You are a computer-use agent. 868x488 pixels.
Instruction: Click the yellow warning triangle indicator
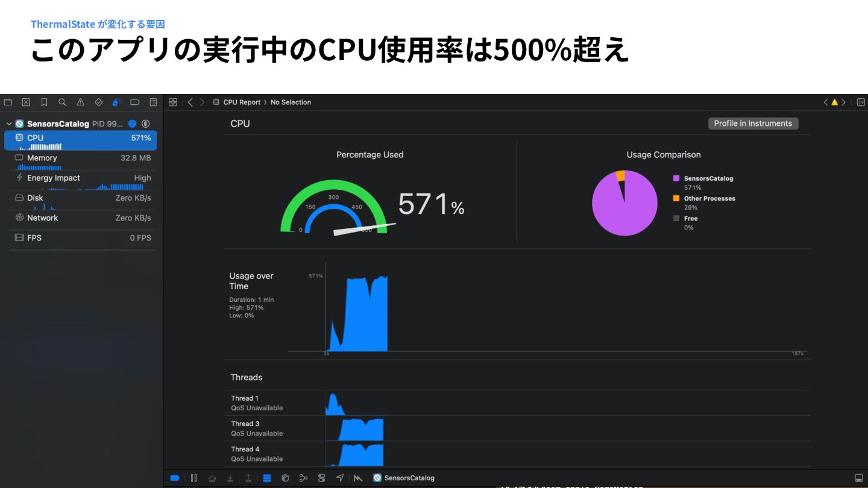pyautogui.click(x=835, y=102)
